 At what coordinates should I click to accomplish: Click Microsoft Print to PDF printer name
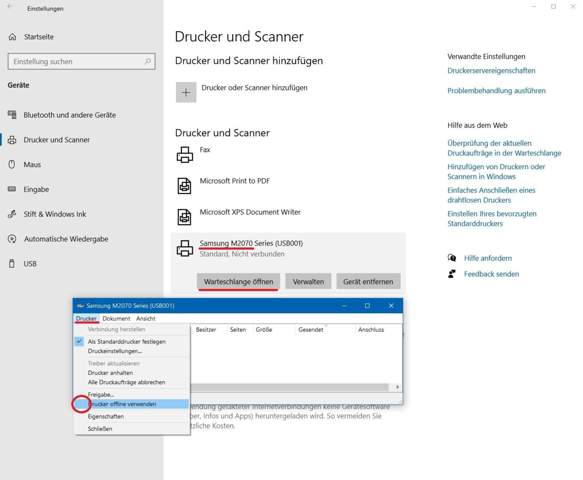pos(235,181)
